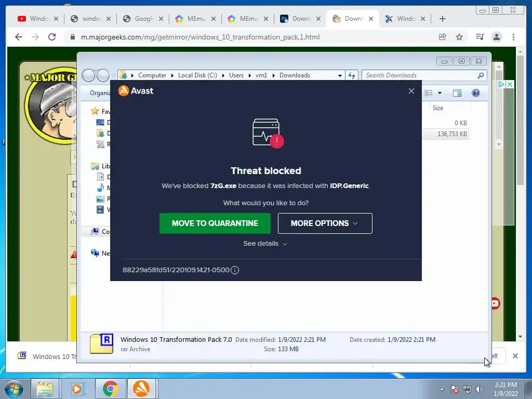Reload the Chrome page
The image size is (532, 399).
(52, 37)
